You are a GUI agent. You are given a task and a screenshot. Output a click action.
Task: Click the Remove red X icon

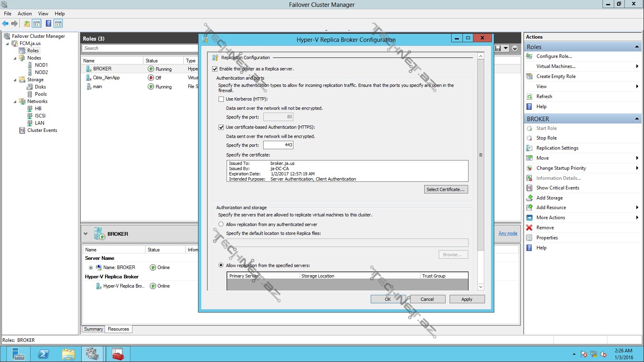(529, 228)
